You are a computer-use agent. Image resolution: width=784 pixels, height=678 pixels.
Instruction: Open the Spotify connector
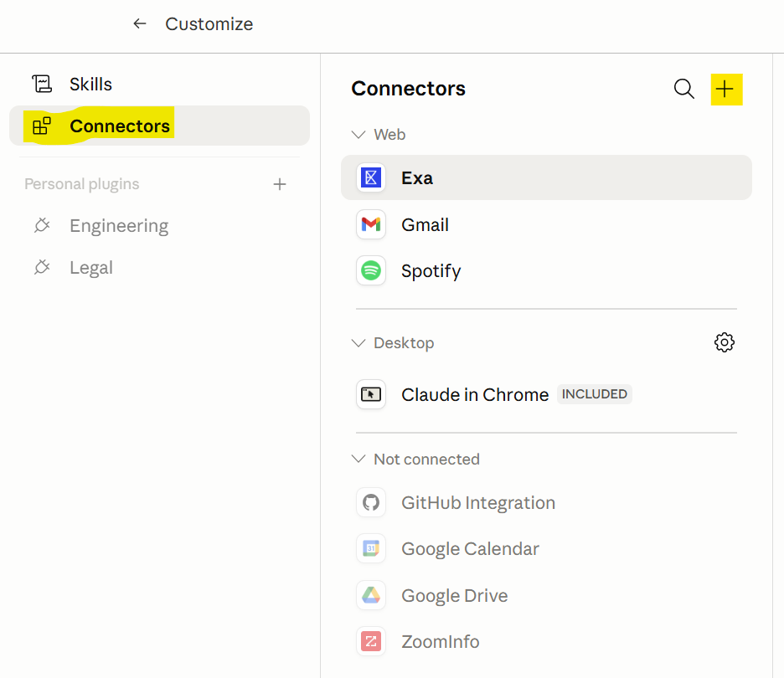pos(546,271)
